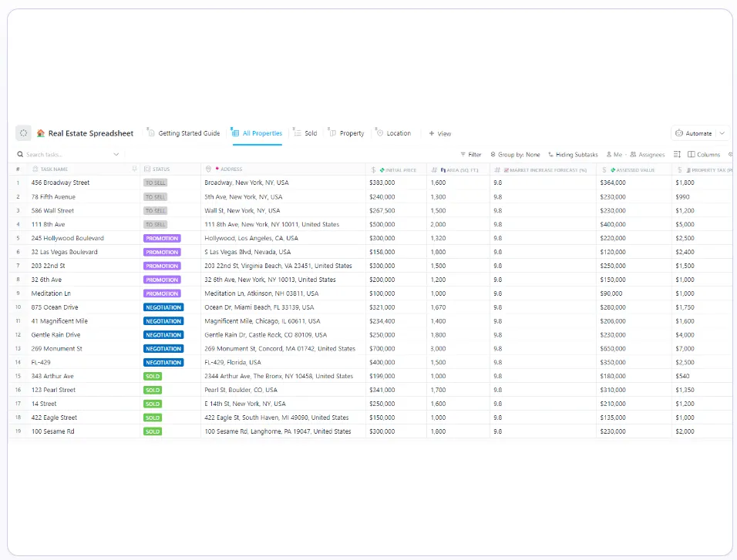Change PROMOTION status of 245 Hollywood Boulevard
Screen dimensions: 737x560
[x=162, y=238]
